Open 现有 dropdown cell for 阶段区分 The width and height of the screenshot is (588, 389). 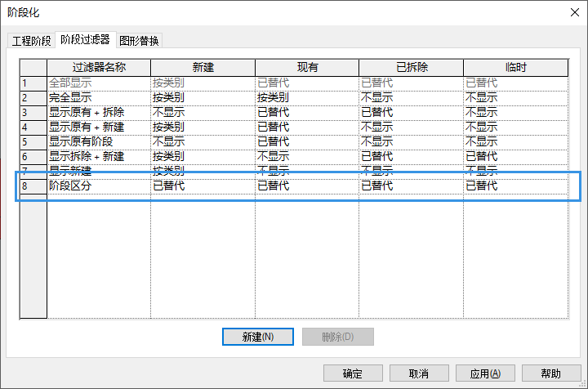[x=307, y=186]
